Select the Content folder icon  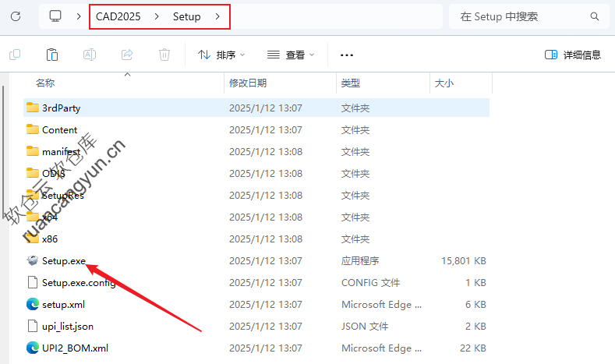[33, 129]
